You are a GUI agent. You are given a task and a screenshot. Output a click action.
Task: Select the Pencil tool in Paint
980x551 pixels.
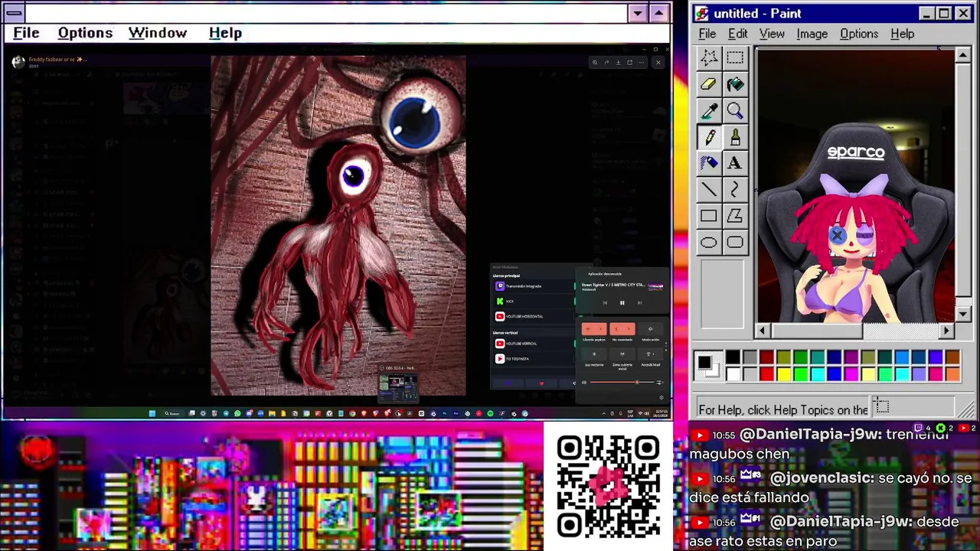[709, 137]
